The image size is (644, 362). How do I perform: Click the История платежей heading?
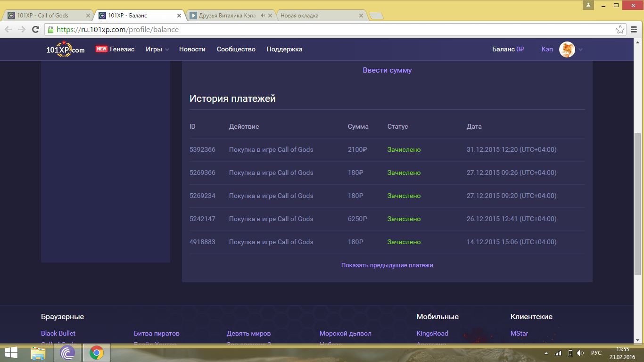(x=232, y=99)
